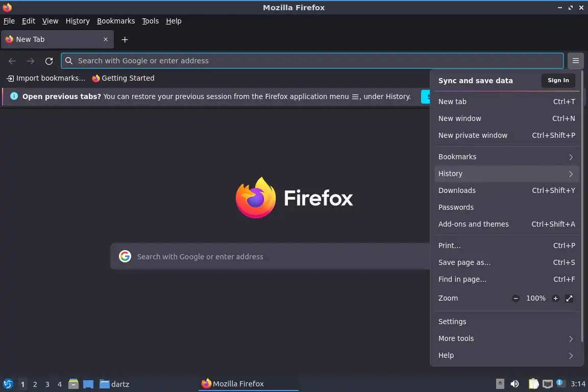Image resolution: width=588 pixels, height=392 pixels.
Task: Open the History menu in menu bar
Action: tap(78, 21)
